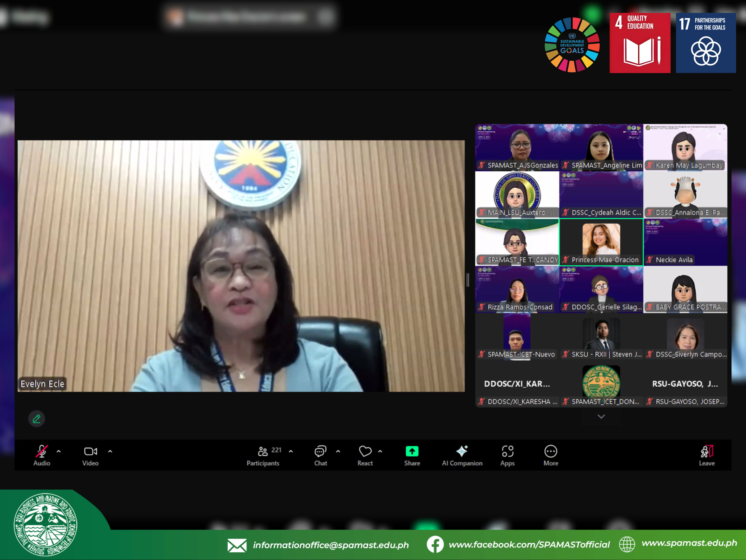The width and height of the screenshot is (746, 560).
Task: Expand audio options arrow next to Audio
Action: (x=59, y=451)
